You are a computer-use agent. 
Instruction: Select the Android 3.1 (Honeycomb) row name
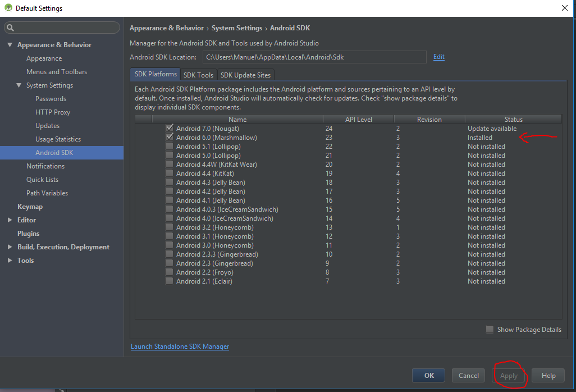point(215,236)
